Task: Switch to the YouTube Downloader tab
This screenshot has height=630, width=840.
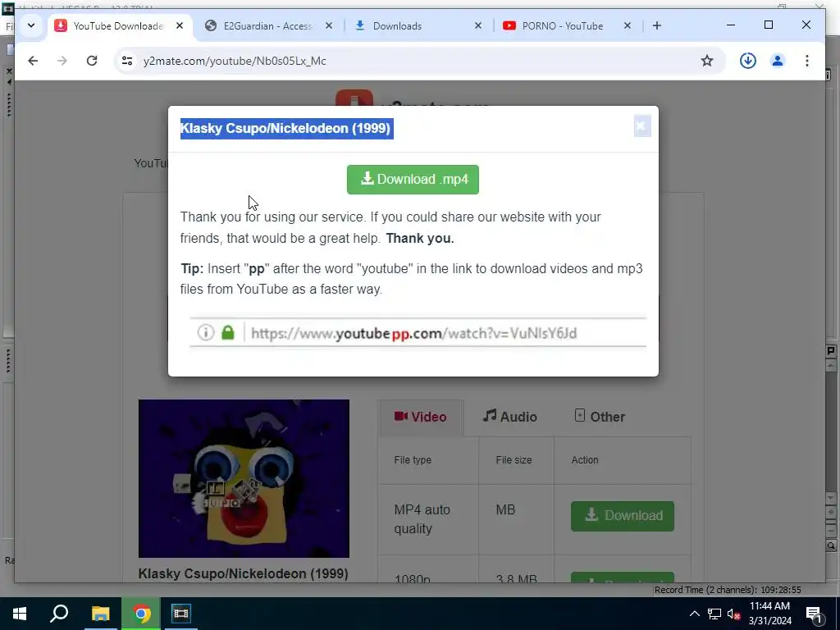Action: 120,25
